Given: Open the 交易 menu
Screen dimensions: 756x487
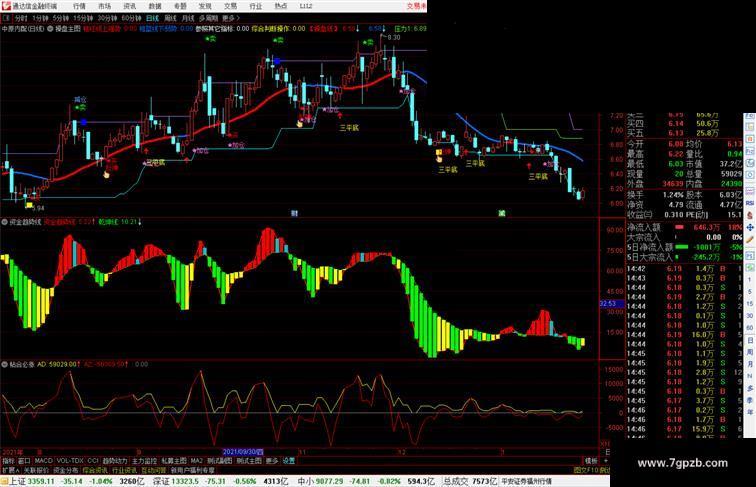Looking at the screenshot, I should click(x=230, y=6).
